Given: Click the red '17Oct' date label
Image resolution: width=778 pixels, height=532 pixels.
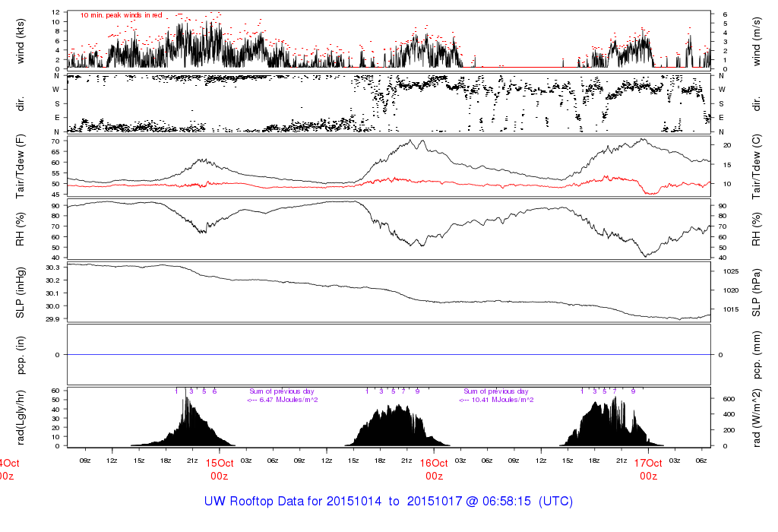Looking at the screenshot, I should tap(649, 463).
